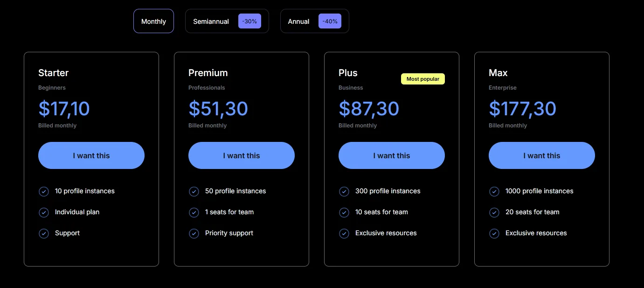Click checkmark icon next to 20 seats for team

(494, 212)
